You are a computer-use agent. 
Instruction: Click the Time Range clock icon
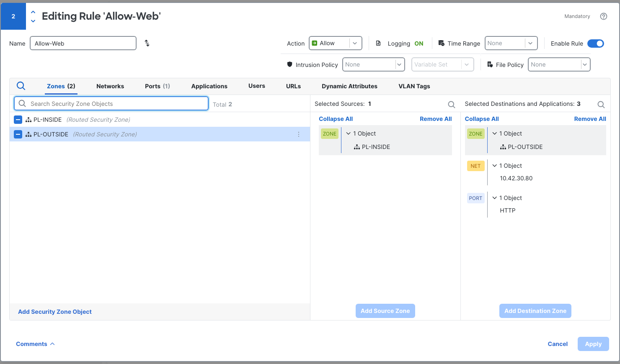click(x=441, y=43)
